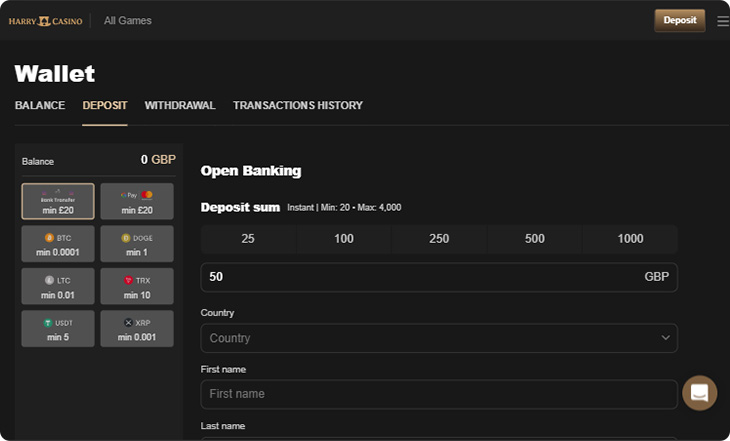Screen dimensions: 730x441
Task: Select DOGE deposit method
Action: (x=136, y=244)
